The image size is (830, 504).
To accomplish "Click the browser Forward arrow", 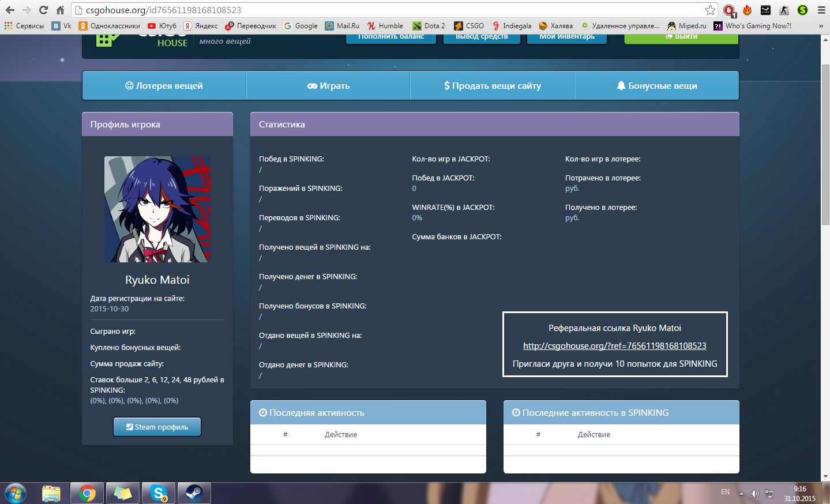I will point(27,10).
